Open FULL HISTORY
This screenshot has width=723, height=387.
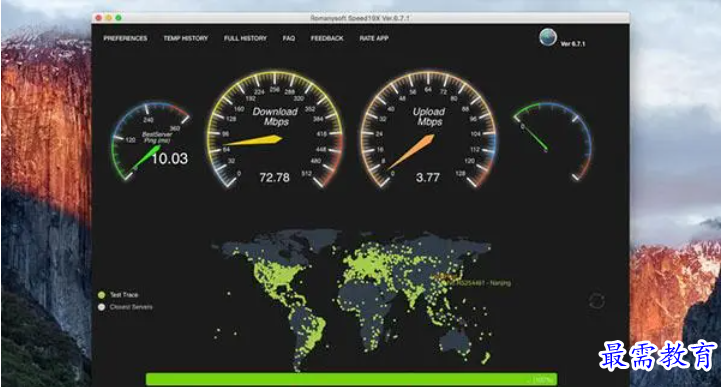click(x=245, y=38)
